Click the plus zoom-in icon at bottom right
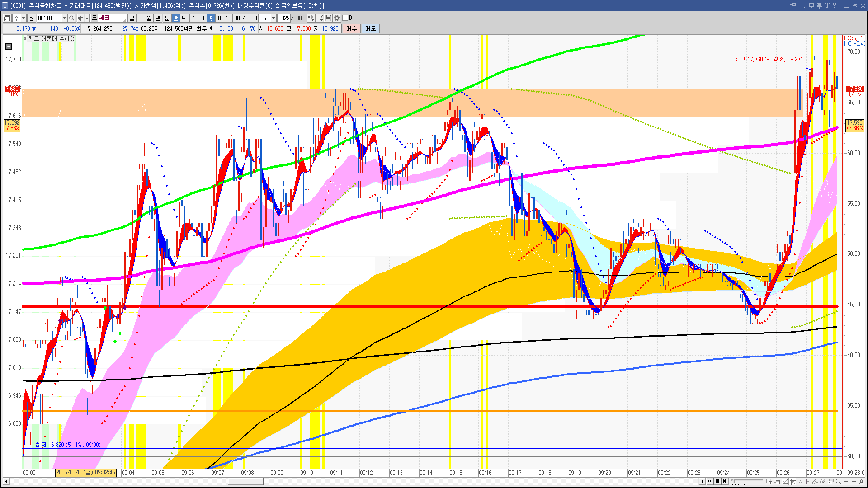The image size is (868, 488). click(x=854, y=481)
